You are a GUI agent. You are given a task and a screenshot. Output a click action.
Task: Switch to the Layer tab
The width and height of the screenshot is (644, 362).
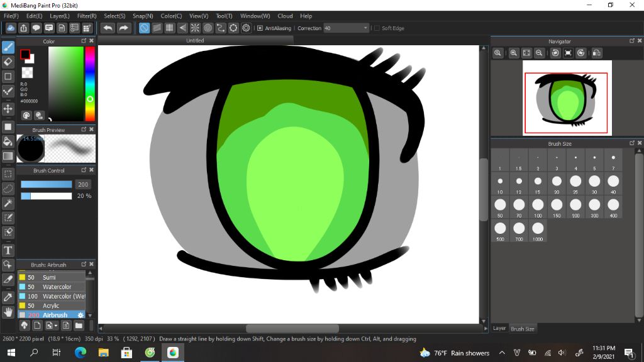tap(499, 328)
